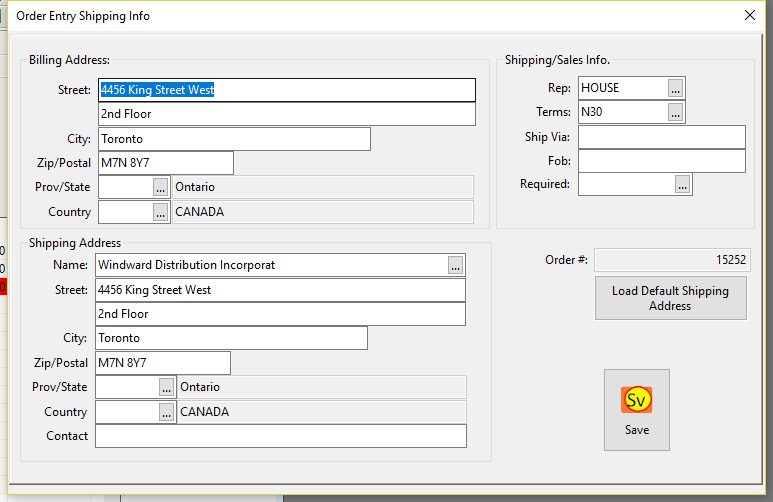Image resolution: width=773 pixels, height=502 pixels.
Task: Open billing Prov/State lookup button
Action: [160, 187]
